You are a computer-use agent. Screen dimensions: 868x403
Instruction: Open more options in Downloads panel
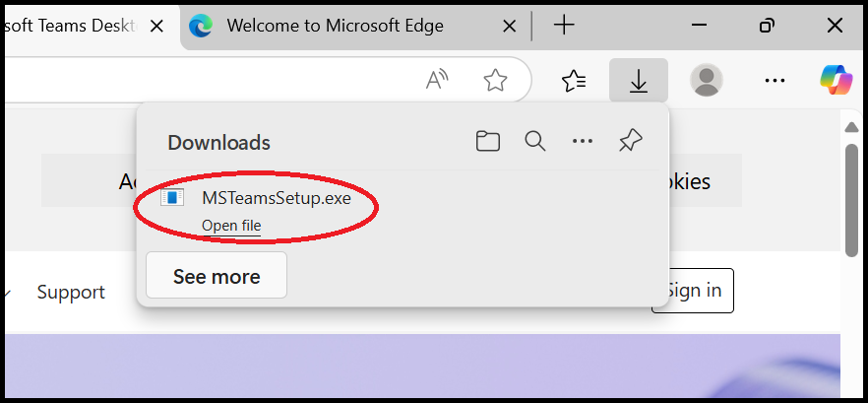click(583, 142)
